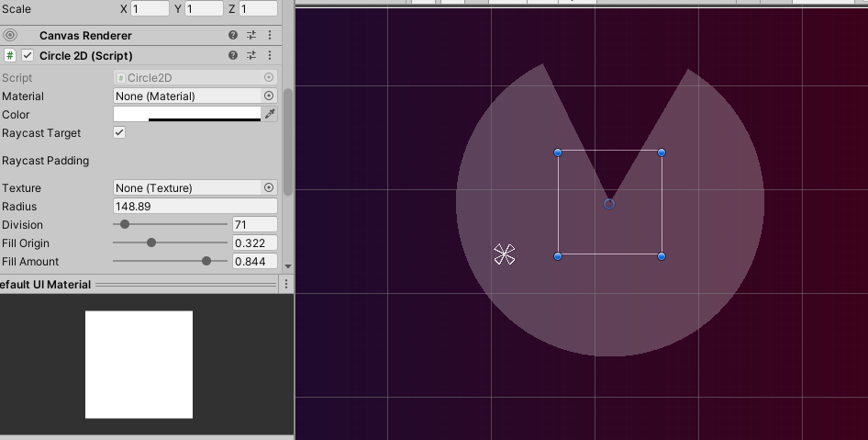This screenshot has width=868, height=440.
Task: Collapse the Canvas Renderer component header
Action: (x=85, y=35)
